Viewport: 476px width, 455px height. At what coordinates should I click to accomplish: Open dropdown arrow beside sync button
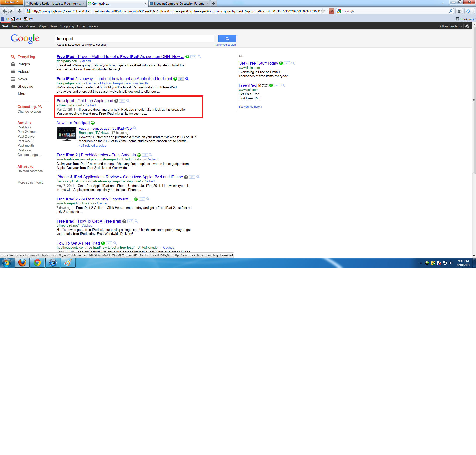tap(473, 11)
